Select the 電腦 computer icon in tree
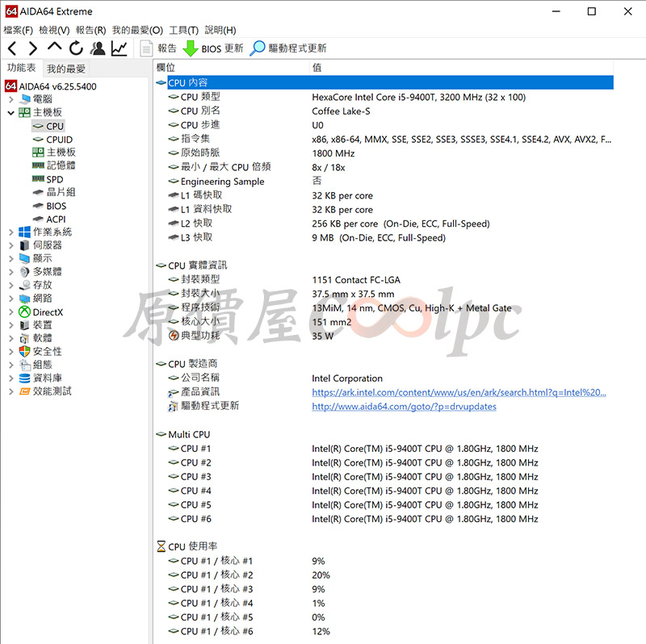646x644 pixels. (x=26, y=98)
